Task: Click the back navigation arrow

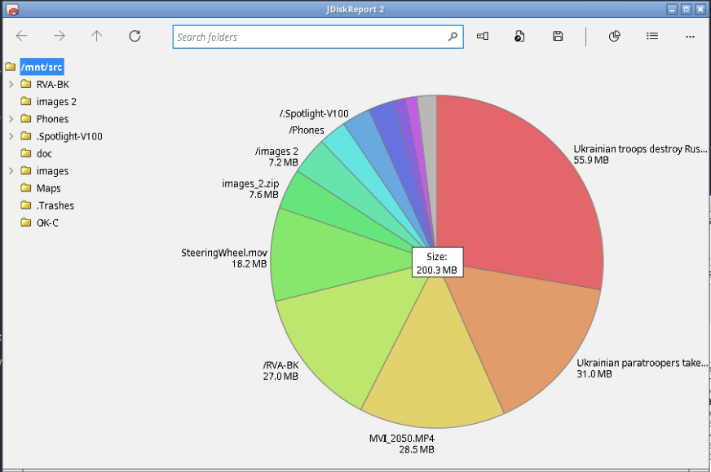Action: pyautogui.click(x=22, y=36)
